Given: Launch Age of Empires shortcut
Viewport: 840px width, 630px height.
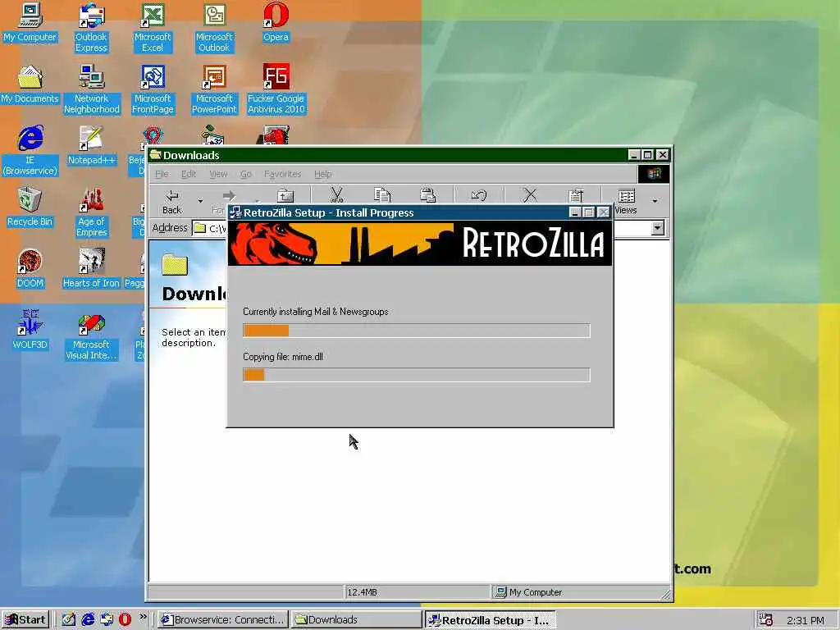Looking at the screenshot, I should 92,212.
